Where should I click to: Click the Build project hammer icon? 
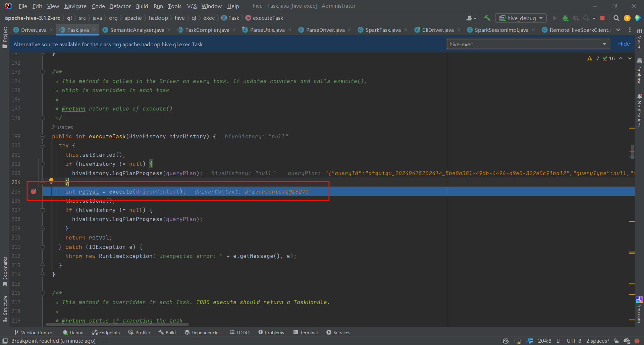(x=487, y=18)
